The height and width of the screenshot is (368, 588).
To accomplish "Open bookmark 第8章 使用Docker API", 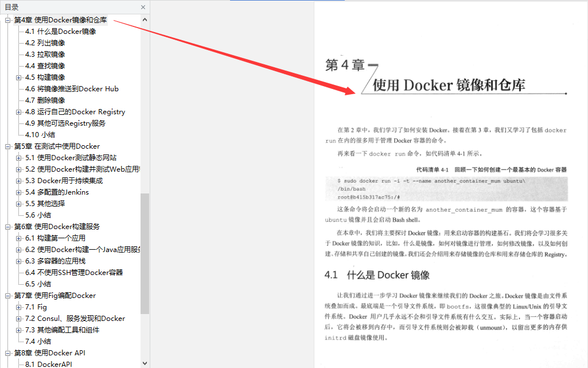I will pyautogui.click(x=50, y=353).
